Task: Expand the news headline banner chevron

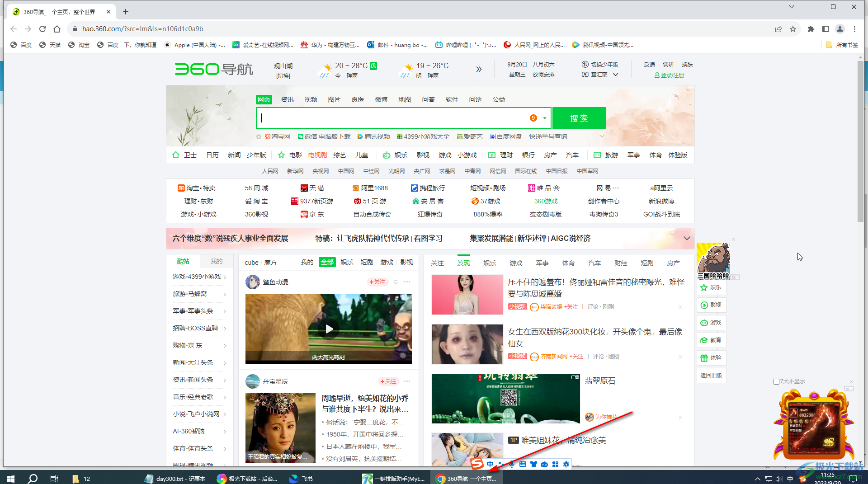Action: (687, 239)
